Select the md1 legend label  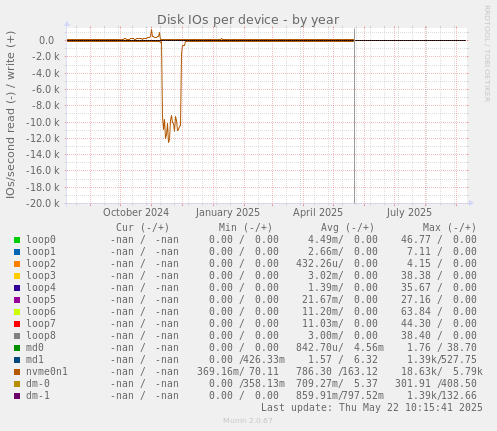click(x=35, y=359)
